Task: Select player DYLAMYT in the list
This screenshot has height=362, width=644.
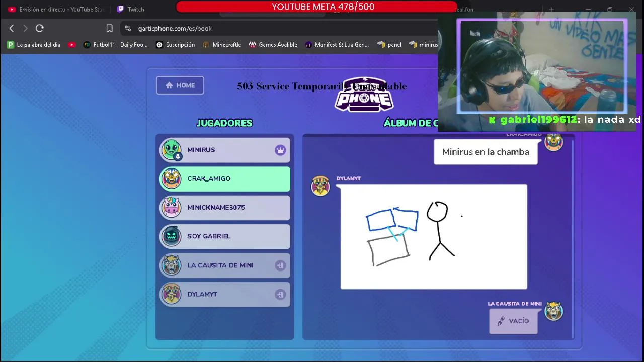Action: tap(225, 294)
